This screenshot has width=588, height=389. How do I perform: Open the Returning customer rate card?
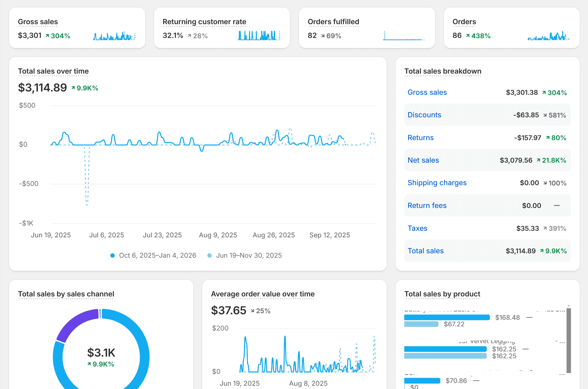(204, 22)
